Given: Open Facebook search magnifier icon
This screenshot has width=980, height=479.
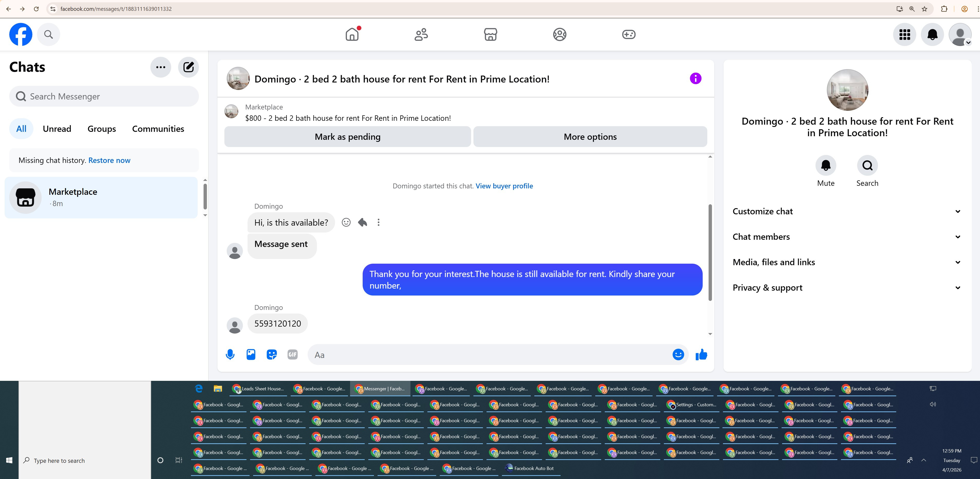Looking at the screenshot, I should [x=48, y=34].
